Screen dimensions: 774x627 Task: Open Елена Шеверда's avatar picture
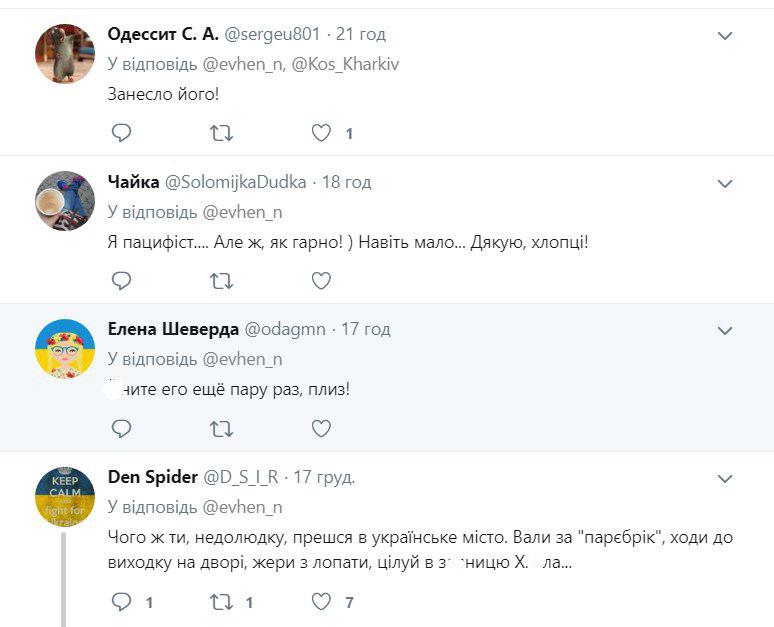(x=65, y=348)
